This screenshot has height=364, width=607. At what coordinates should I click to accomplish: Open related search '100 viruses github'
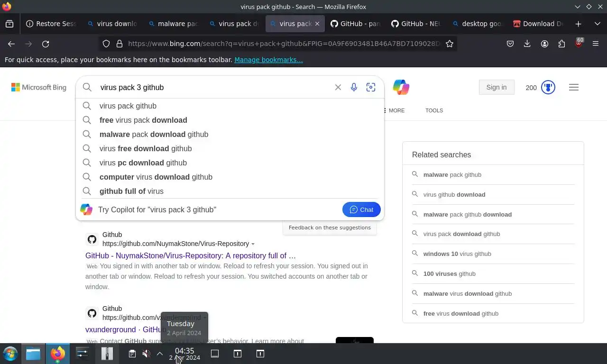(x=493, y=273)
